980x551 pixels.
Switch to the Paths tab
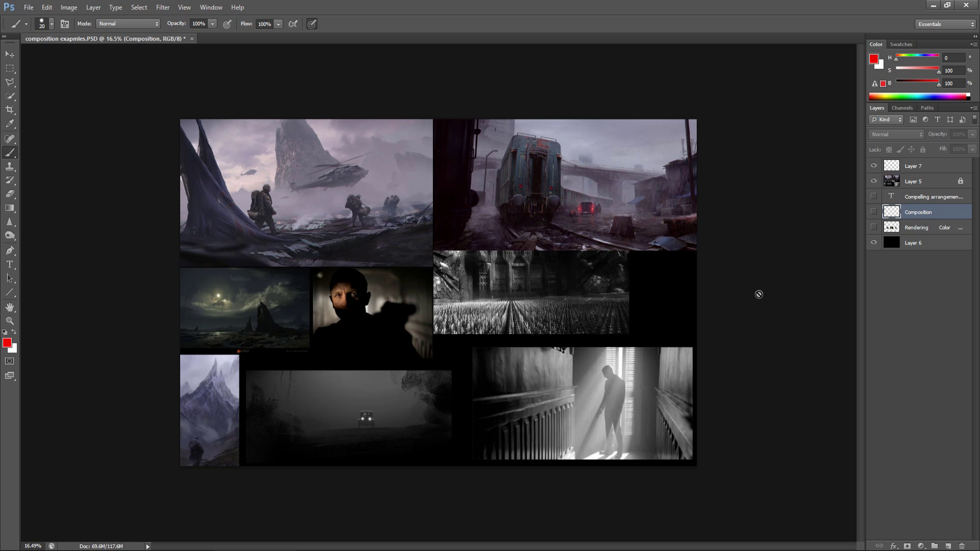[927, 108]
